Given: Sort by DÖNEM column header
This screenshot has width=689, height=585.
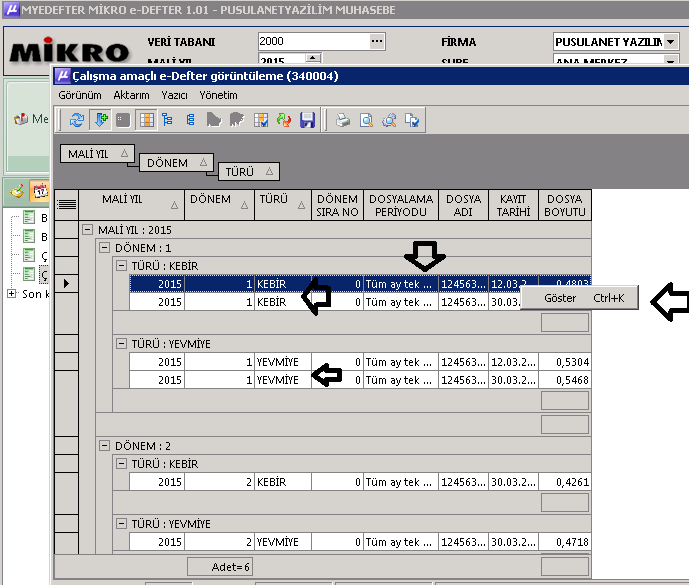Looking at the screenshot, I should click(x=219, y=205).
